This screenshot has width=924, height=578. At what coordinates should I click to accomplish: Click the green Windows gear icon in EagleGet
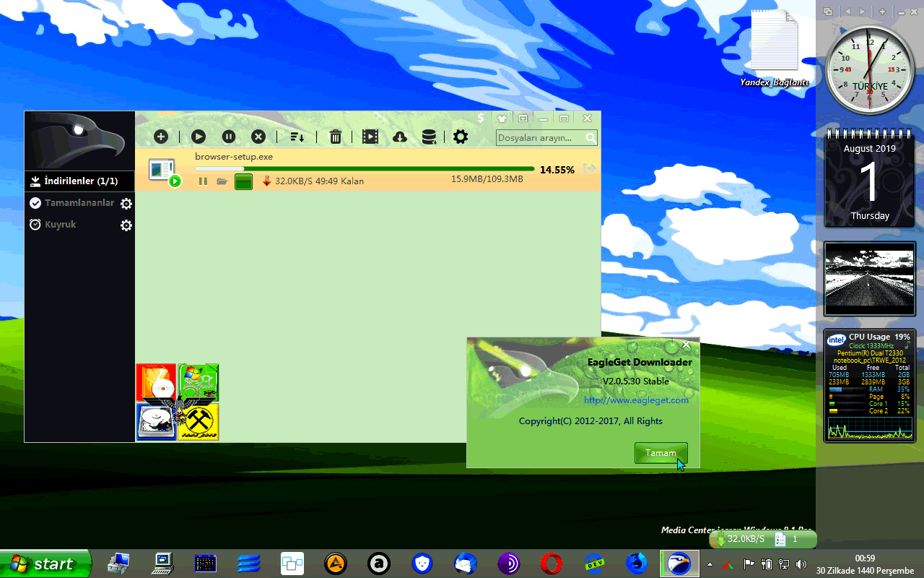point(199,383)
